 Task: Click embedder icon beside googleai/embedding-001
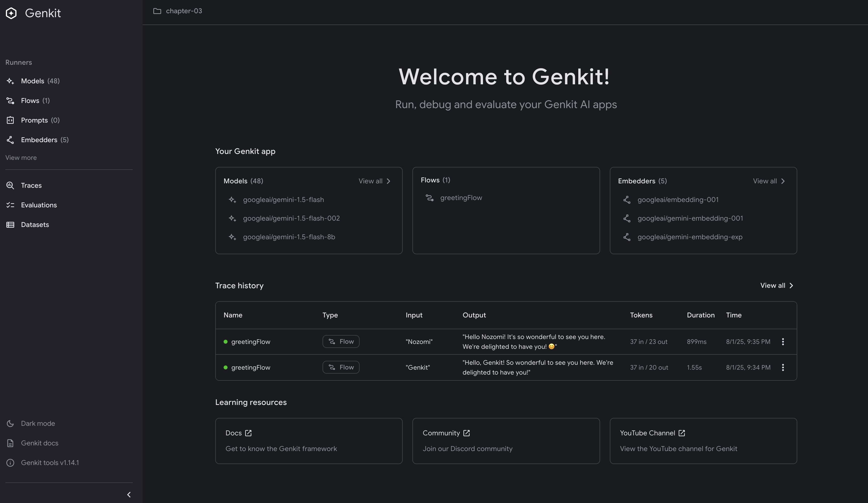click(627, 200)
